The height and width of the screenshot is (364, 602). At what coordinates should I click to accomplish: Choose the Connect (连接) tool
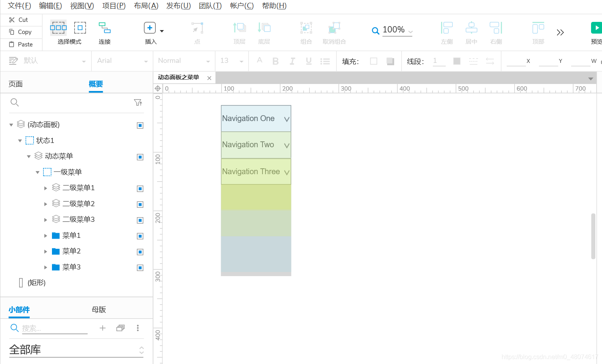click(104, 28)
